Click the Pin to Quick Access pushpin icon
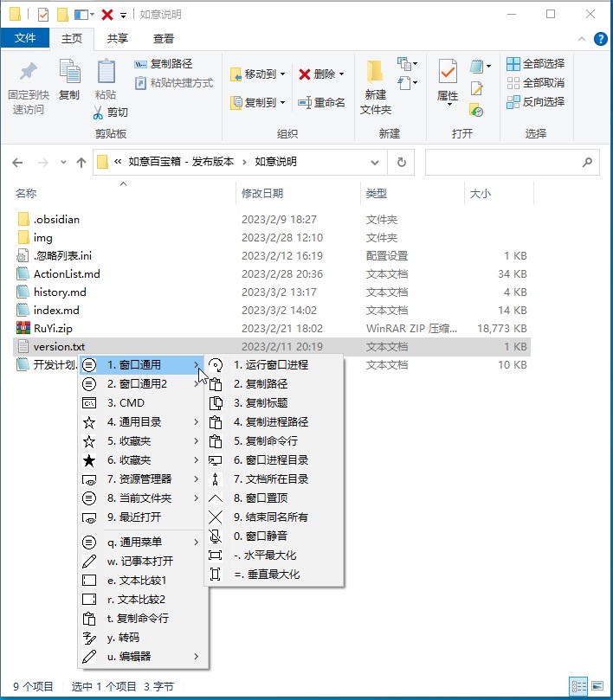This screenshot has width=613, height=700. tap(29, 72)
